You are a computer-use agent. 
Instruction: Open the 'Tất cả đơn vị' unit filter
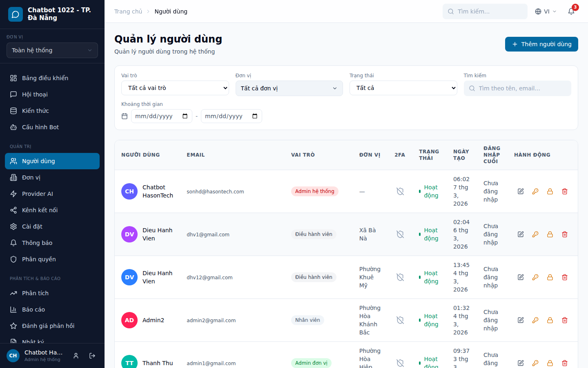click(289, 88)
